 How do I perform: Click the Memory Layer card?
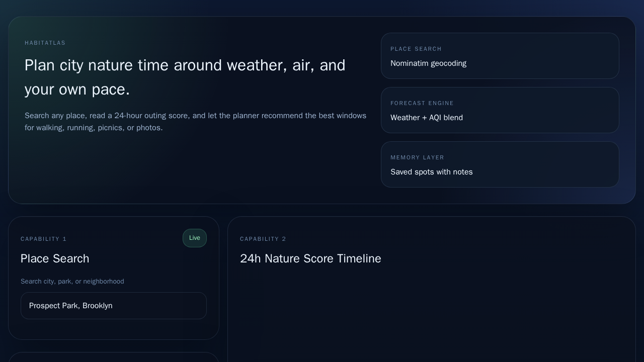500,164
